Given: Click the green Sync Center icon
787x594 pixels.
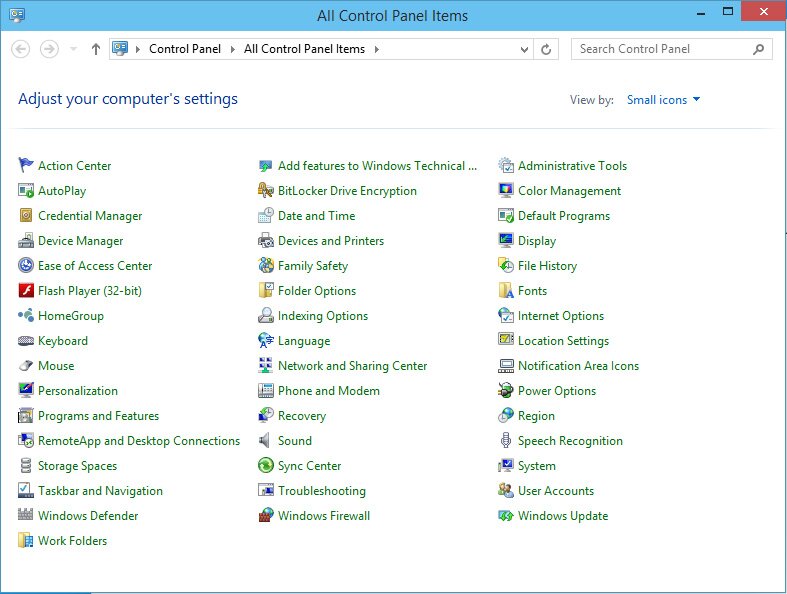Looking at the screenshot, I should (266, 465).
